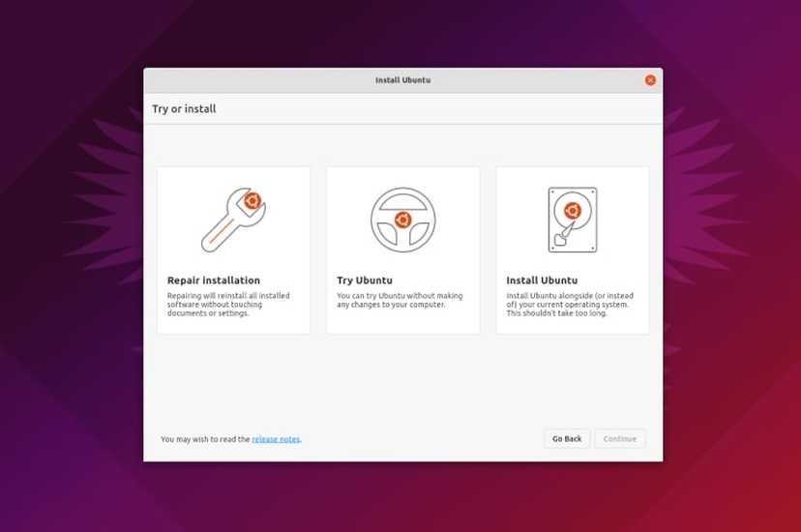Click the "Install Ubuntu" window title bar text
Viewport: 801px width, 532px height.
(402, 80)
